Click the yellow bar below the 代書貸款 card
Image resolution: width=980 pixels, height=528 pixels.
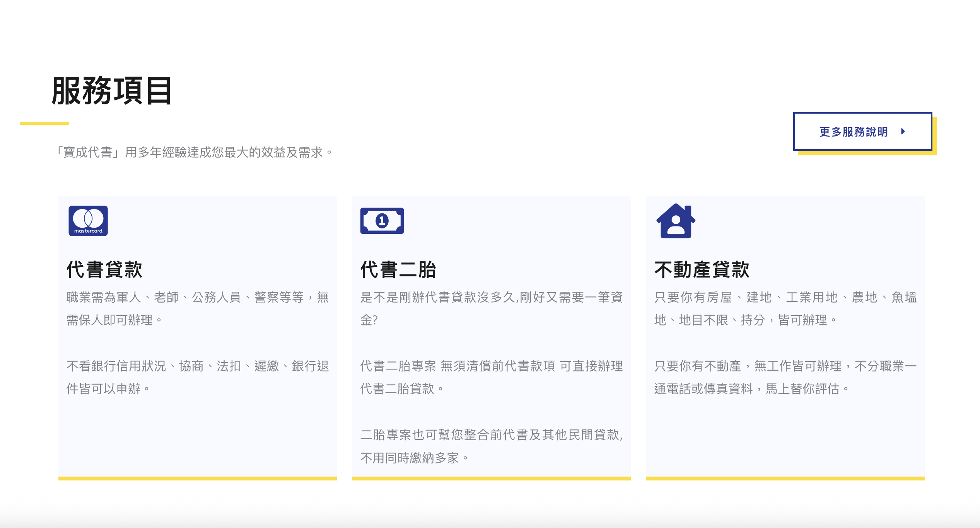coord(197,479)
